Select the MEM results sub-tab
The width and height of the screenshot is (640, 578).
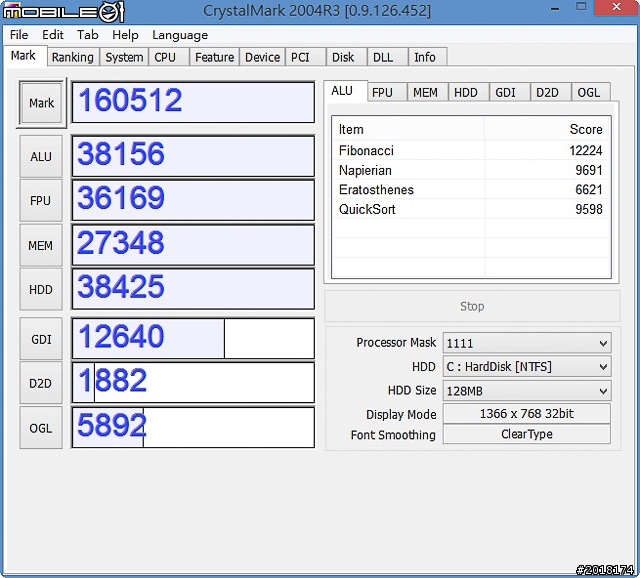pyautogui.click(x=427, y=92)
